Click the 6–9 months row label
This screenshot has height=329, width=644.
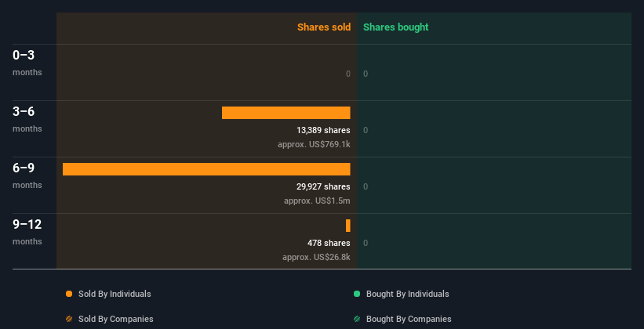[27, 175]
